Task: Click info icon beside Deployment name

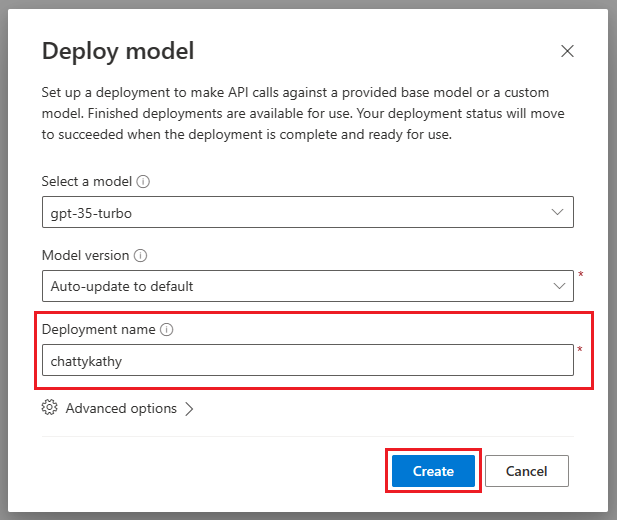Action: click(x=166, y=329)
